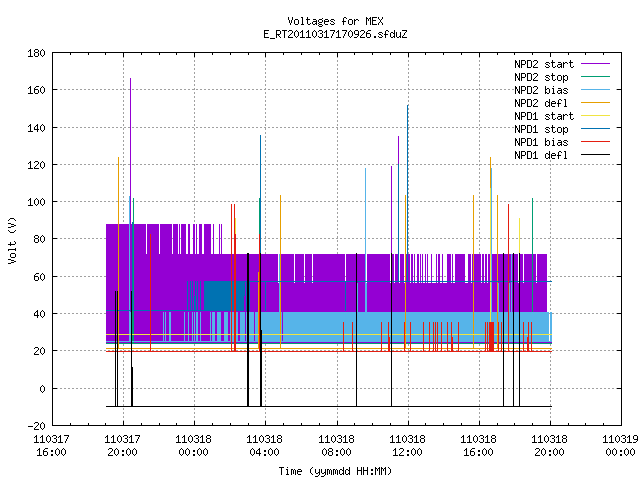Click the x-axis tick label 110317 16:00
The width and height of the screenshot is (640, 480).
(x=51, y=446)
